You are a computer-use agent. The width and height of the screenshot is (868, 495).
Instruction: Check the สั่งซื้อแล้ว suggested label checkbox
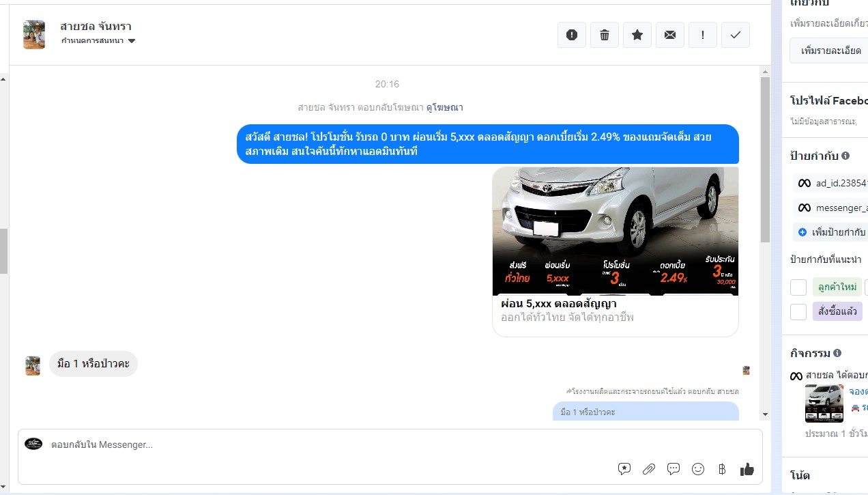tap(798, 312)
